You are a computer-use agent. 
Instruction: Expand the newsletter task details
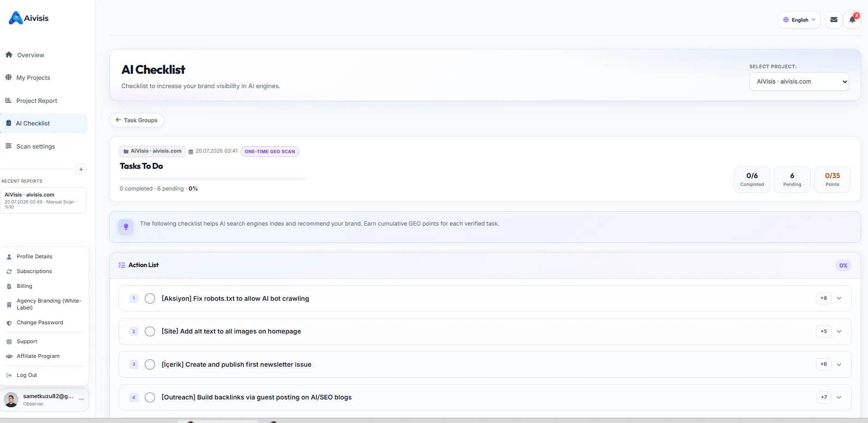[x=839, y=364]
